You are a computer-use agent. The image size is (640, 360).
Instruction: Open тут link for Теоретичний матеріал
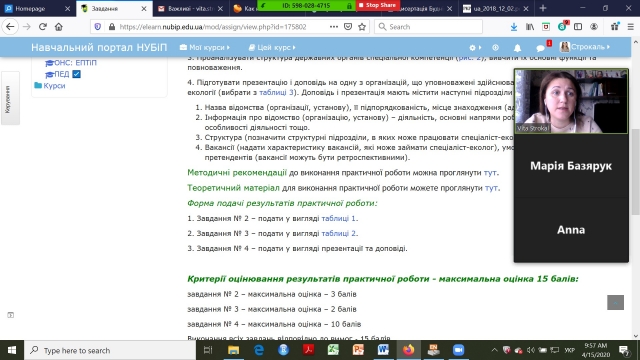pyautogui.click(x=491, y=188)
